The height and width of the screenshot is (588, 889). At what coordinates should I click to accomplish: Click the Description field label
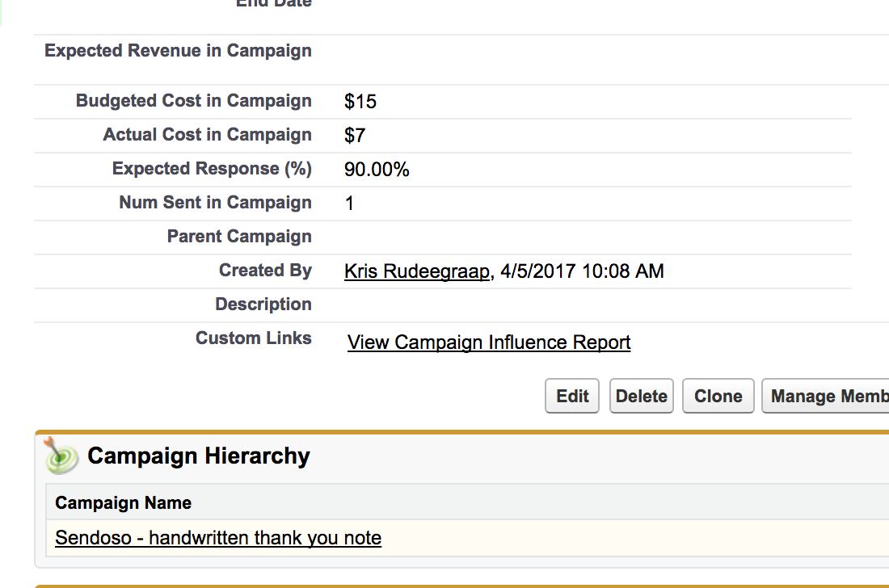point(263,304)
